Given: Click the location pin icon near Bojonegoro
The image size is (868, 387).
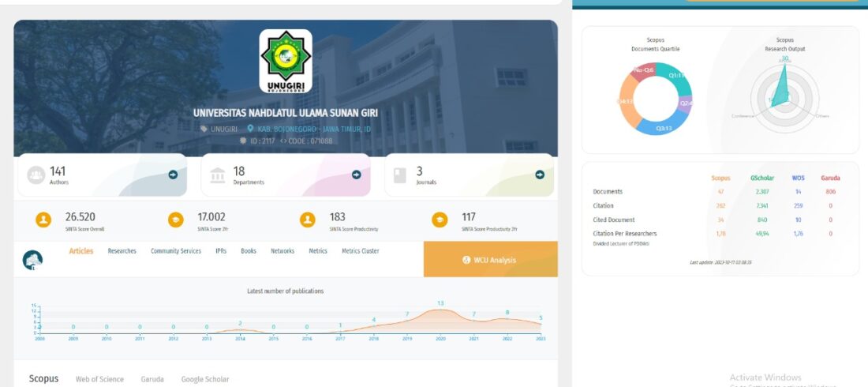Looking at the screenshot, I should (250, 129).
